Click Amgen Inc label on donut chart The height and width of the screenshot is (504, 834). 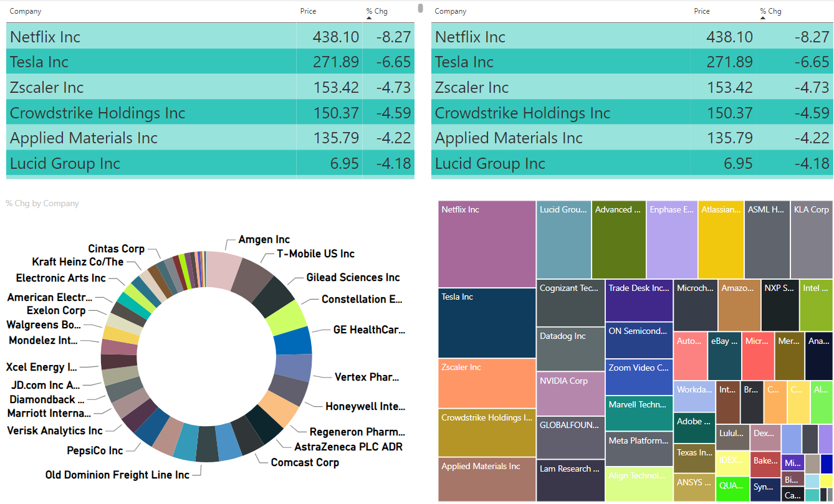point(264,239)
